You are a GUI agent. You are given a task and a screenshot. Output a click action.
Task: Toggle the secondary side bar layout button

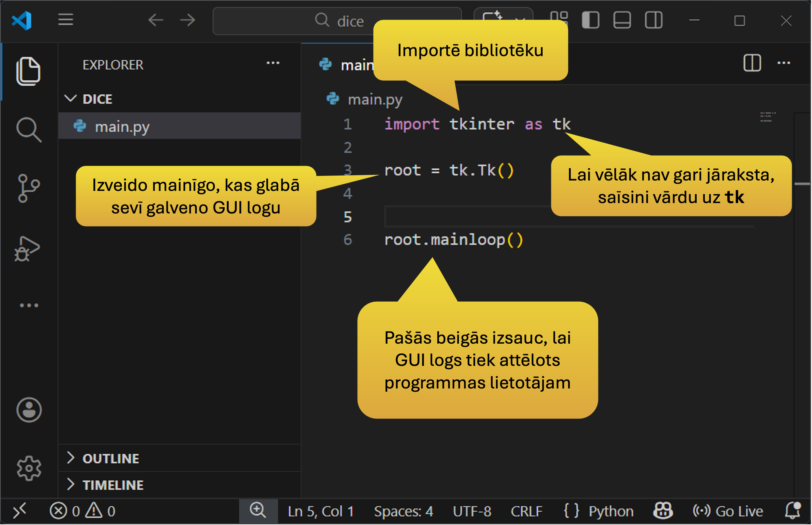653,20
